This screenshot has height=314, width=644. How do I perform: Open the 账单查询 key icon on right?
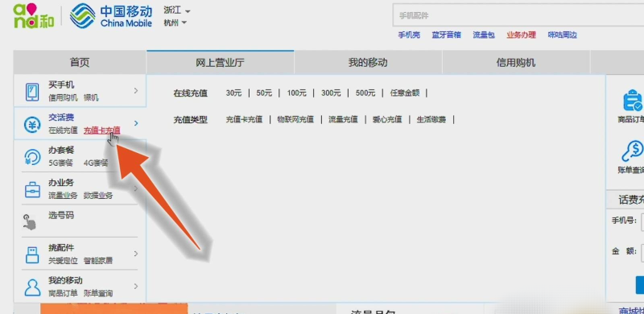click(x=632, y=151)
